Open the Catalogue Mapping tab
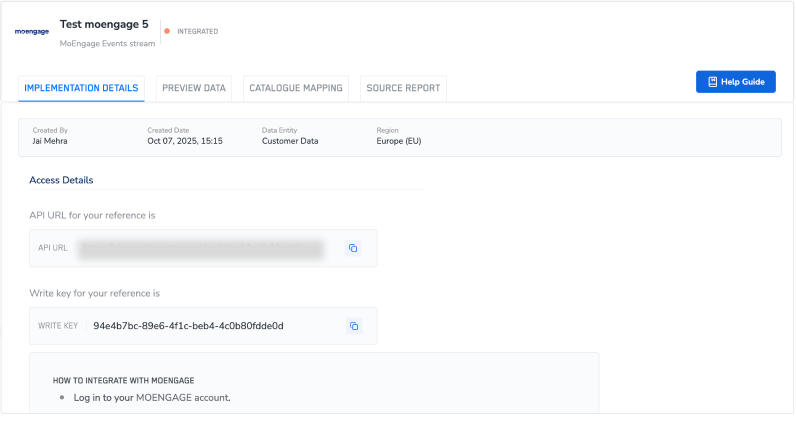Screen dimensions: 796x428 296,88
